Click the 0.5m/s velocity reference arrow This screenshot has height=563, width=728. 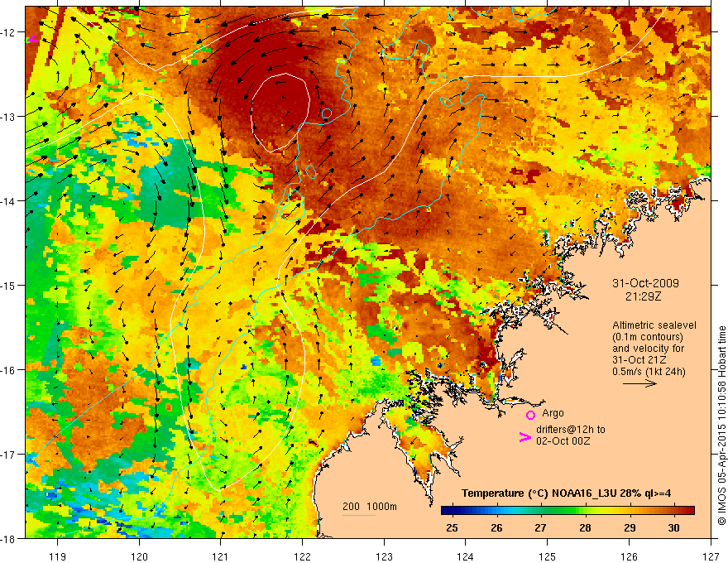639,383
